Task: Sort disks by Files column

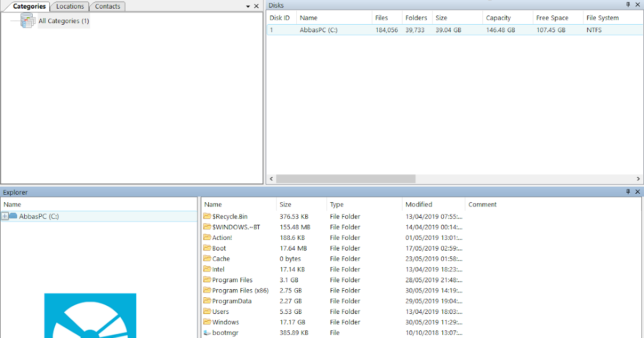Action: point(386,18)
